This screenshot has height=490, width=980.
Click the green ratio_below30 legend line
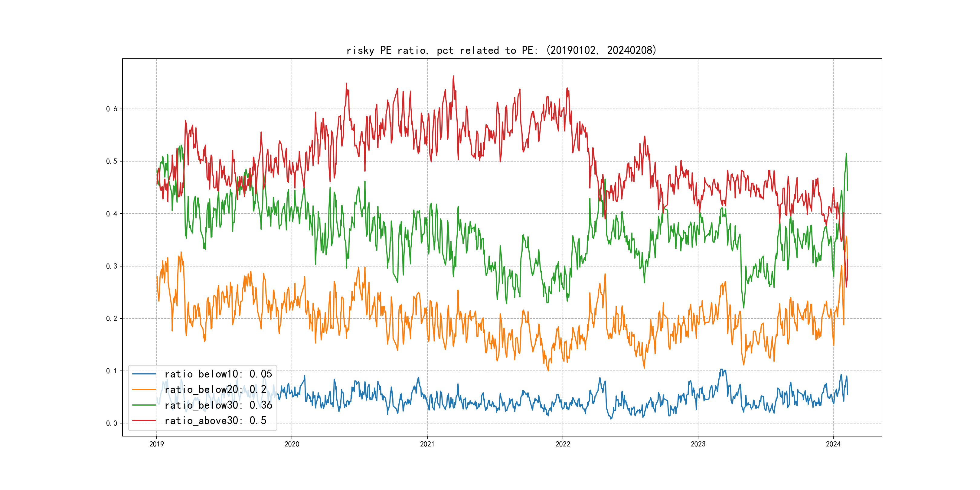coord(144,405)
